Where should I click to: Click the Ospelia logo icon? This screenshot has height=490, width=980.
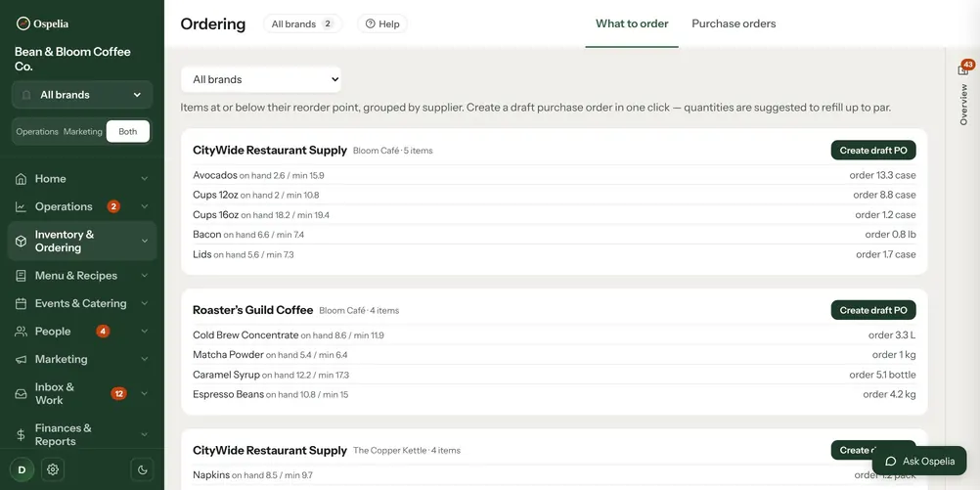(x=23, y=23)
